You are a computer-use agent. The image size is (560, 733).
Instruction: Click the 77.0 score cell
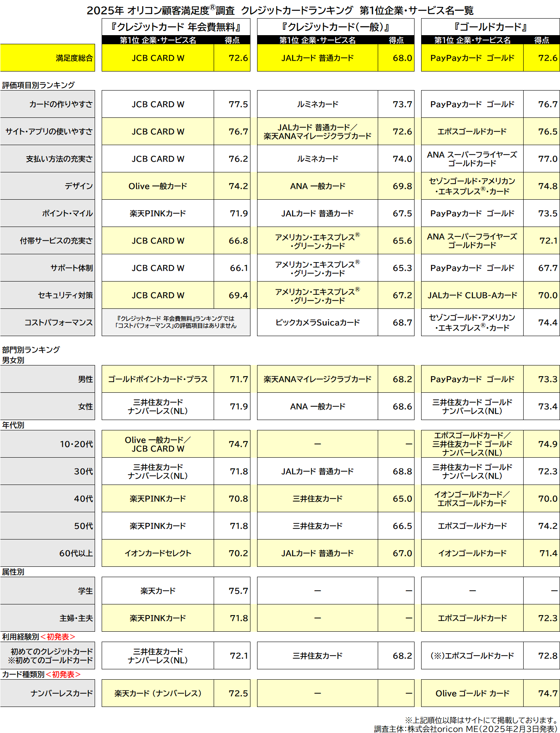541,159
